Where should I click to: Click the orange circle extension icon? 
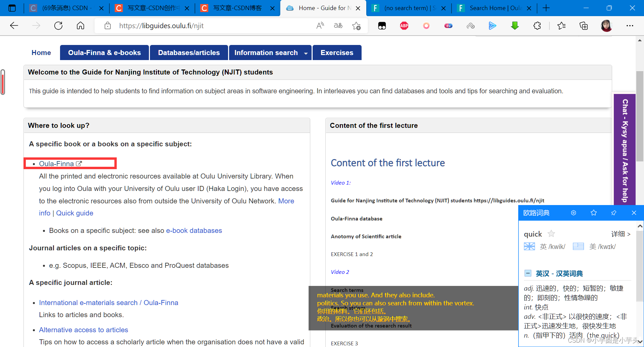point(426,26)
